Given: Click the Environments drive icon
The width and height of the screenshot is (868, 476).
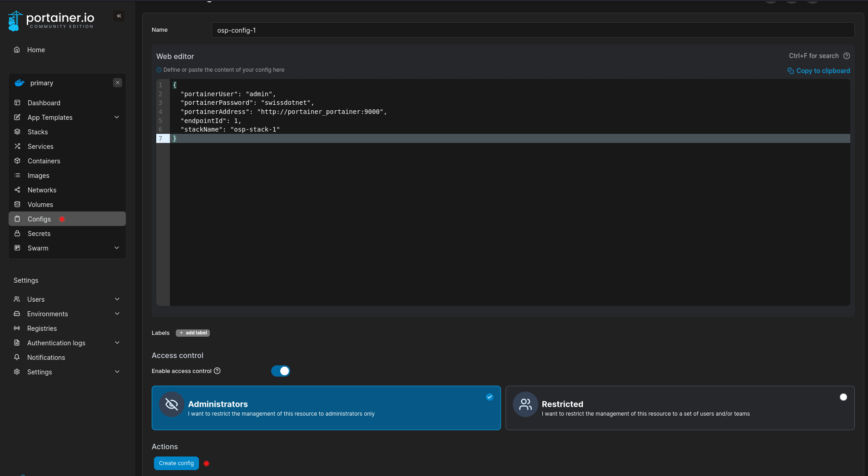Looking at the screenshot, I should point(17,314).
